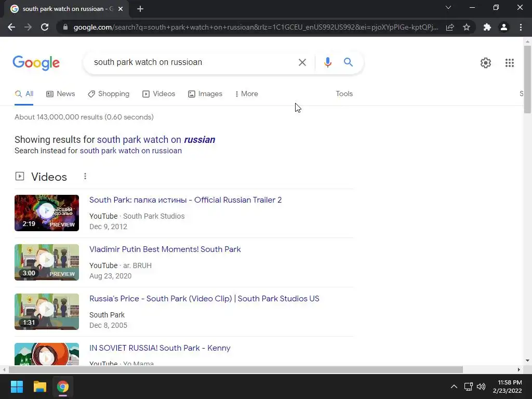
Task: Click the 'About 143,000,000 results' text
Action: pos(84,117)
